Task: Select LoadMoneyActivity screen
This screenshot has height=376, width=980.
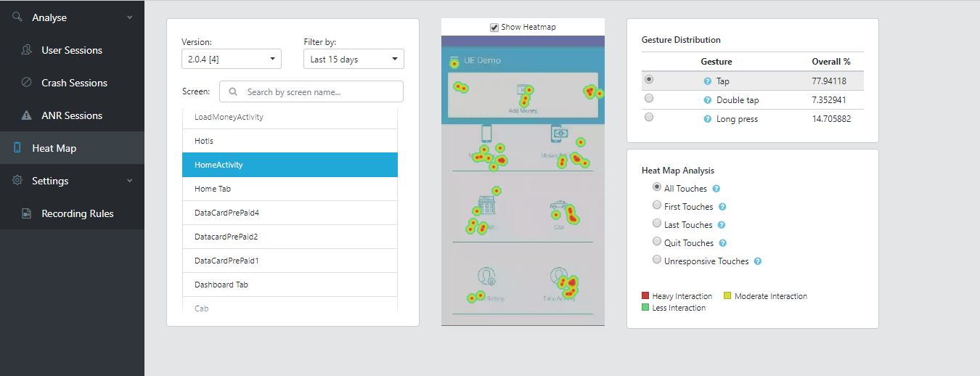Action: (x=290, y=117)
